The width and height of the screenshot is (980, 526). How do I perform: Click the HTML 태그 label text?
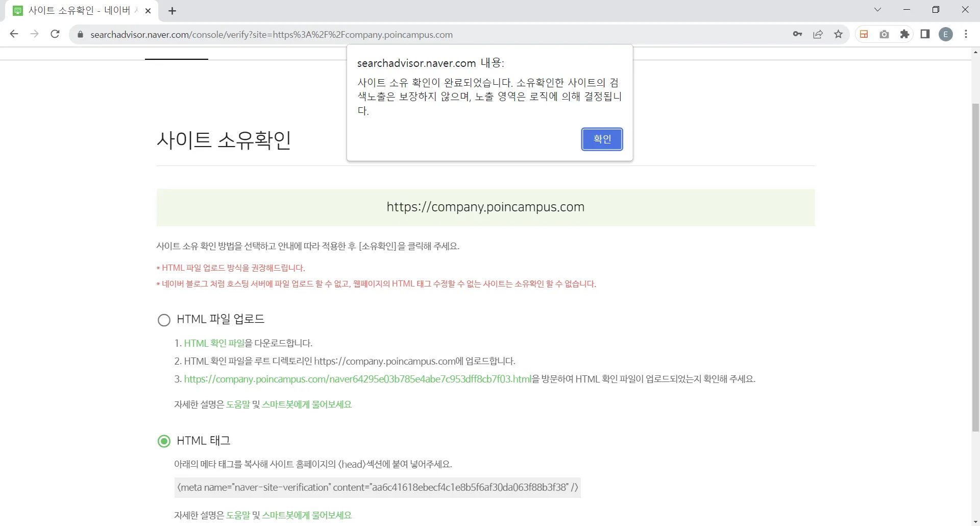204,441
